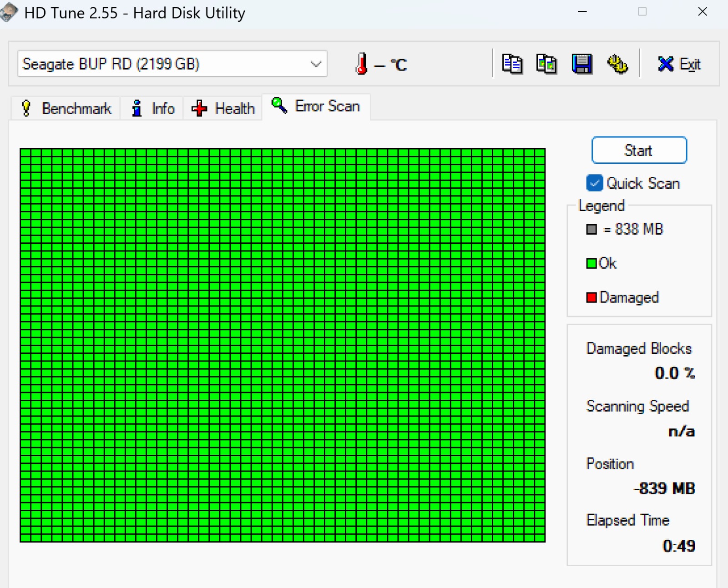This screenshot has width=728, height=588.
Task: Select the Error Scan tab
Action: tap(316, 106)
